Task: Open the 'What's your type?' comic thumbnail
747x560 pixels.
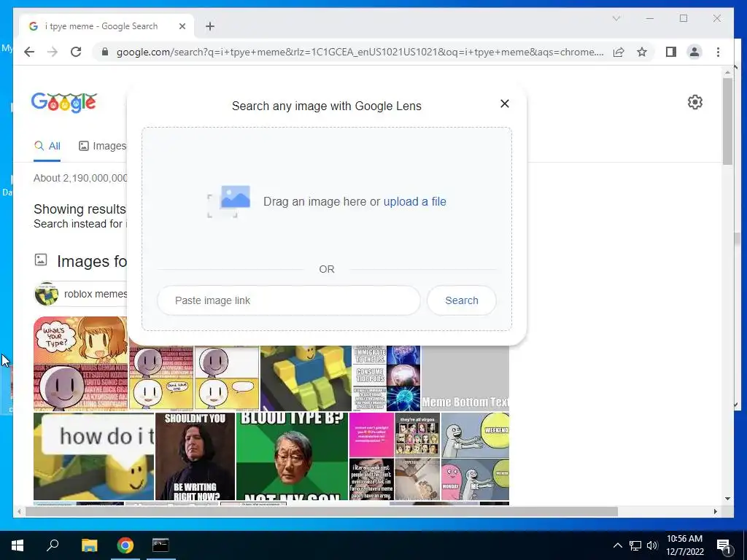Action: click(x=80, y=363)
